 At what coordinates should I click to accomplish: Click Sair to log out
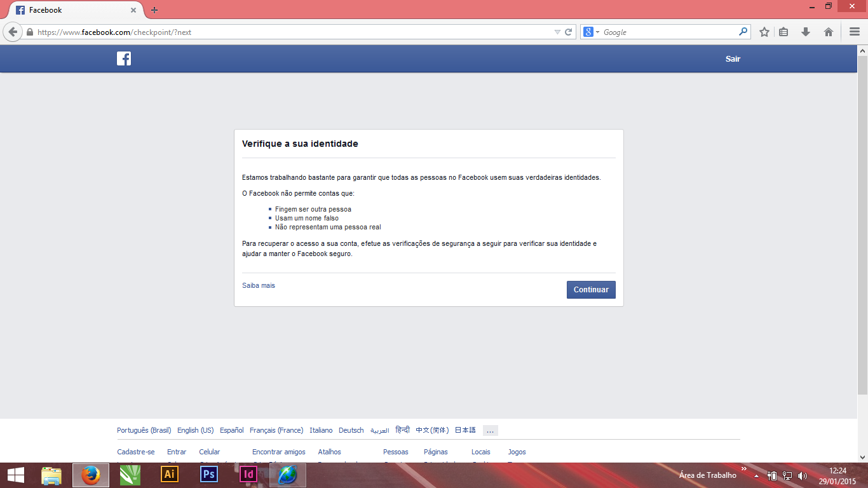point(733,58)
